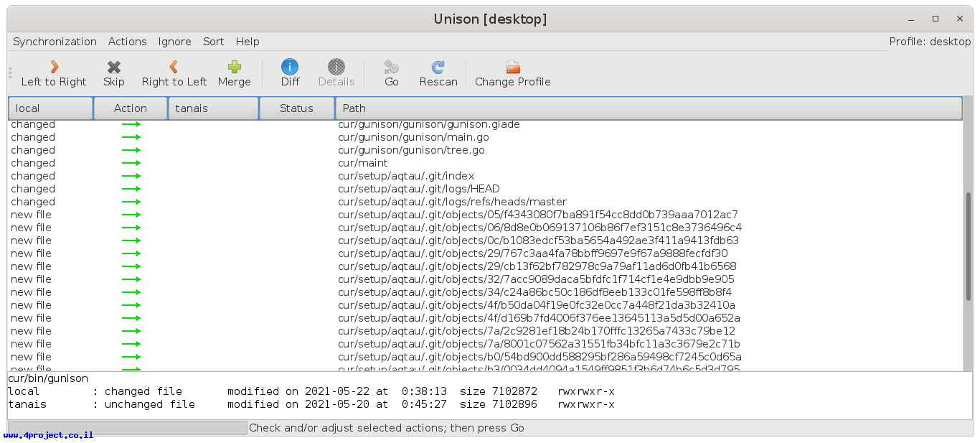Select row cur/gunison/gunison/tree.go
Image resolution: width=980 pixels, height=443 pixels.
coord(486,150)
